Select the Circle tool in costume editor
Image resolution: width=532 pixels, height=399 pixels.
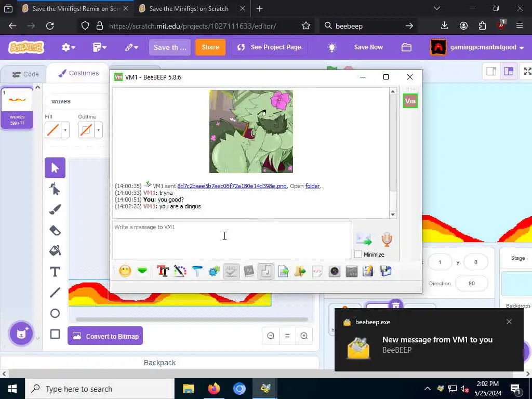click(x=55, y=313)
